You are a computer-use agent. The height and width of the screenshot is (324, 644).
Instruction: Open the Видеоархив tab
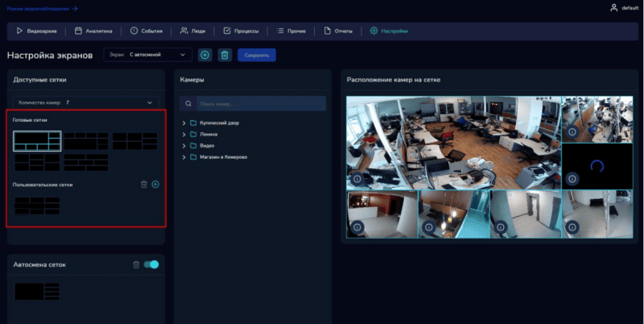(37, 31)
